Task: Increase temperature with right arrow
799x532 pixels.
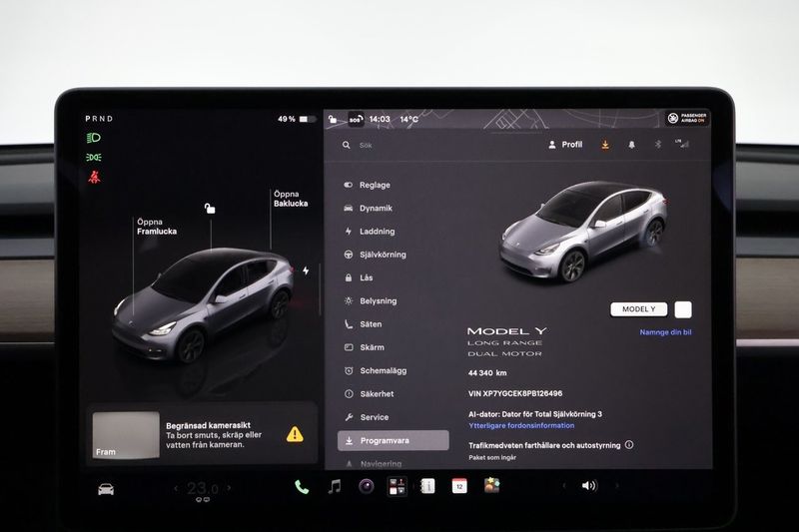Action: coord(229,488)
